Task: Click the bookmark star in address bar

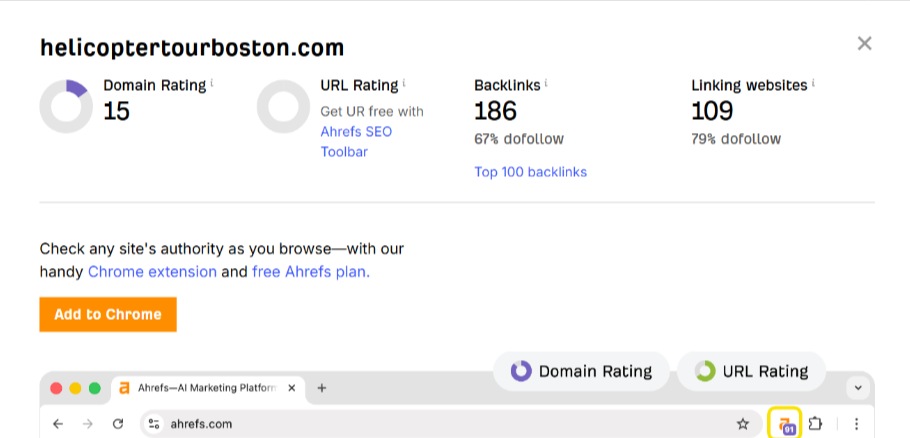Action: (743, 424)
